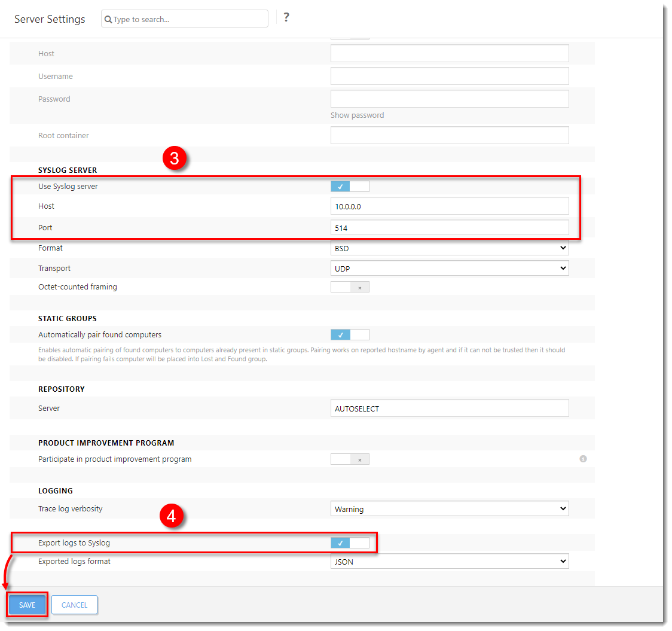Enable Octet-counted framing
Screen dimensions: 672x631
point(350,286)
